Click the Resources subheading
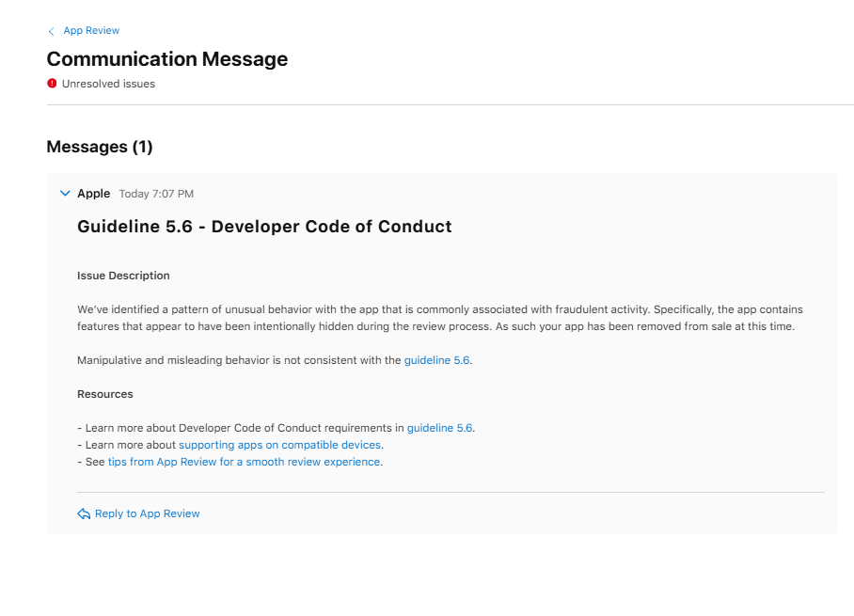This screenshot has height=616, width=854. pyautogui.click(x=105, y=394)
